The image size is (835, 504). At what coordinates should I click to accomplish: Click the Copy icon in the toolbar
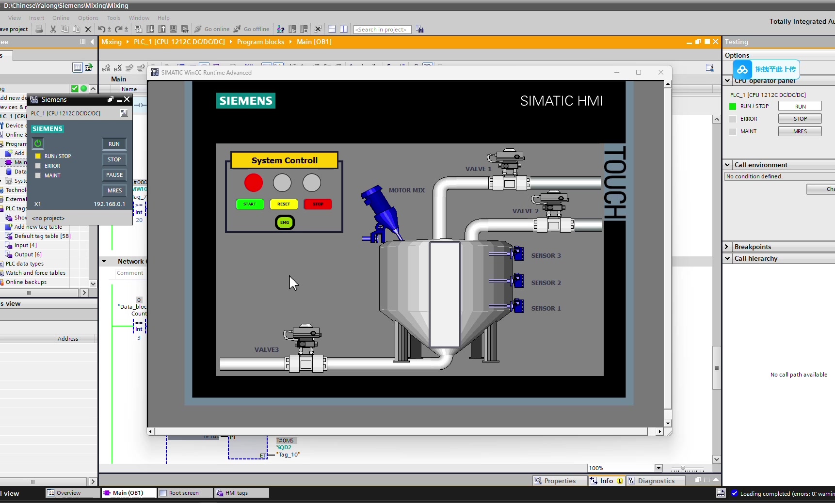click(x=64, y=30)
